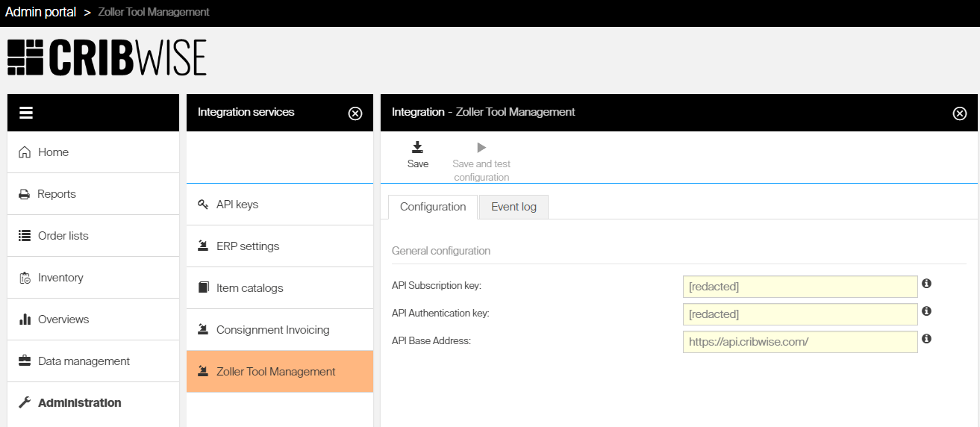Click info icon beside API Authentication key
This screenshot has width=980, height=427.
pos(926,311)
